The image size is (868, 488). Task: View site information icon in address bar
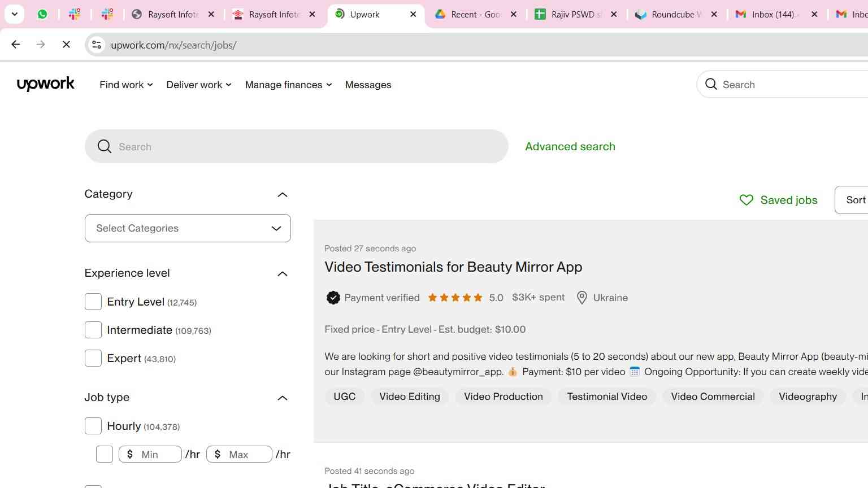coord(97,45)
